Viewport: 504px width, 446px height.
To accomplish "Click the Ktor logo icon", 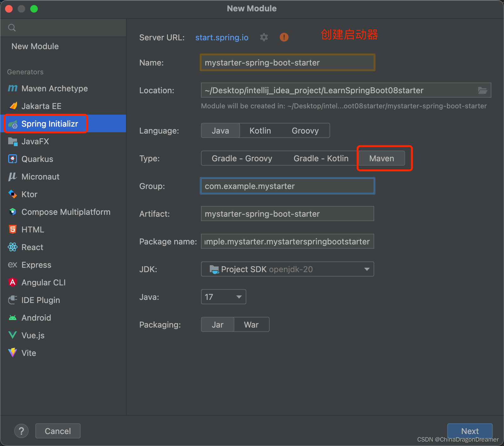I will point(13,194).
